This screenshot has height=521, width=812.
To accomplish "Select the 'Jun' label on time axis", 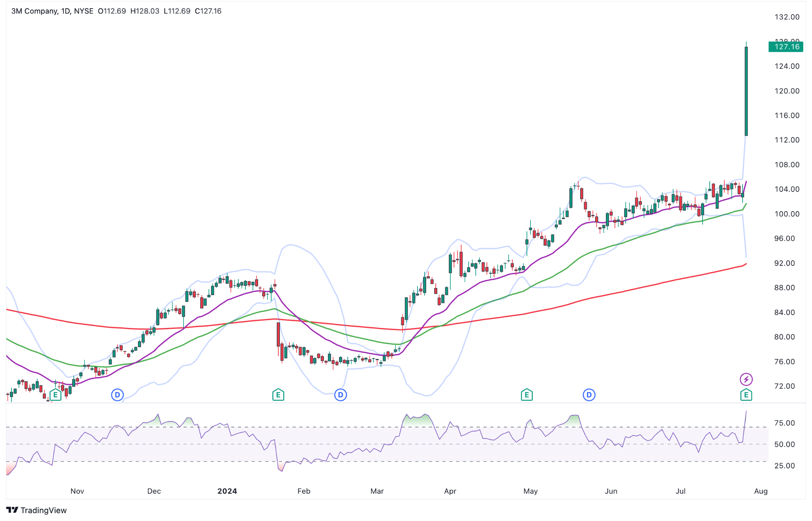I will pos(611,491).
